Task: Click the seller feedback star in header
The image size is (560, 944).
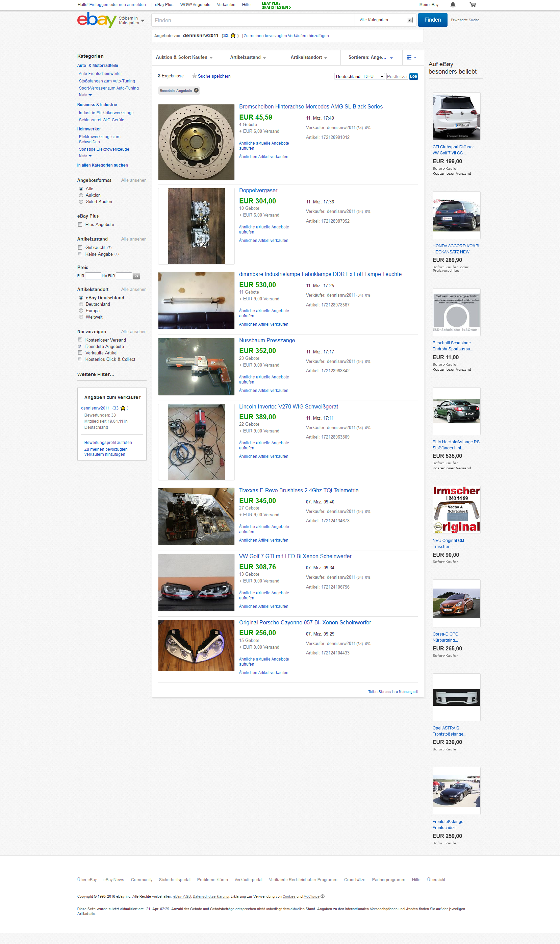Action: click(233, 35)
